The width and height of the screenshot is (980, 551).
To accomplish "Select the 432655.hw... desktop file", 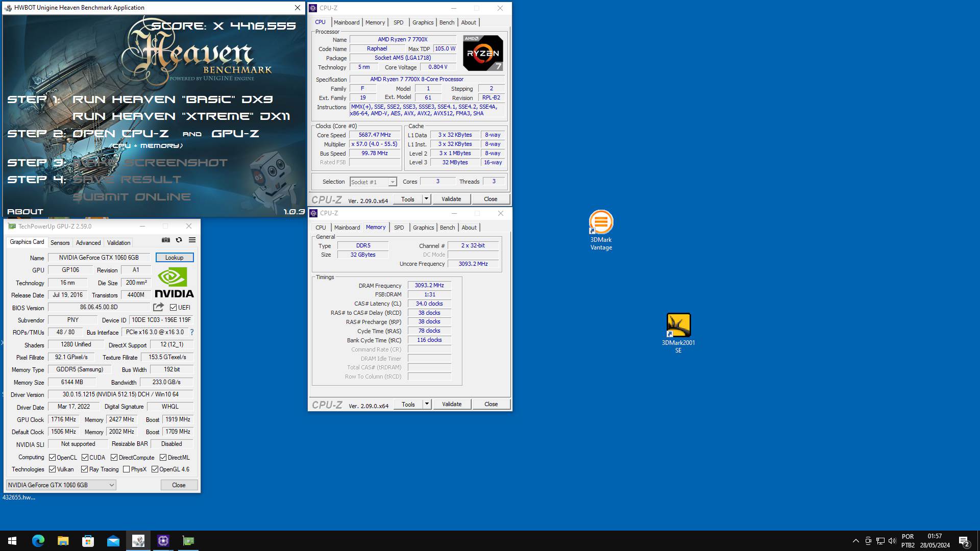I will (x=19, y=497).
